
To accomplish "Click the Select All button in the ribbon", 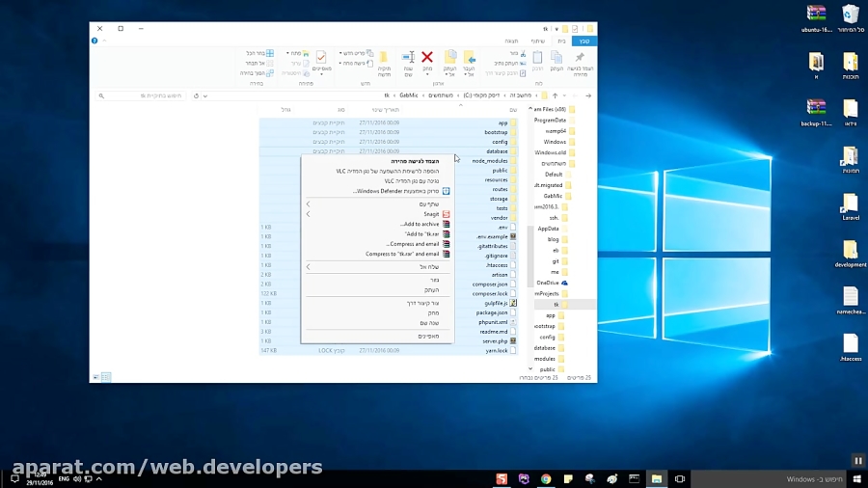I will (x=258, y=53).
